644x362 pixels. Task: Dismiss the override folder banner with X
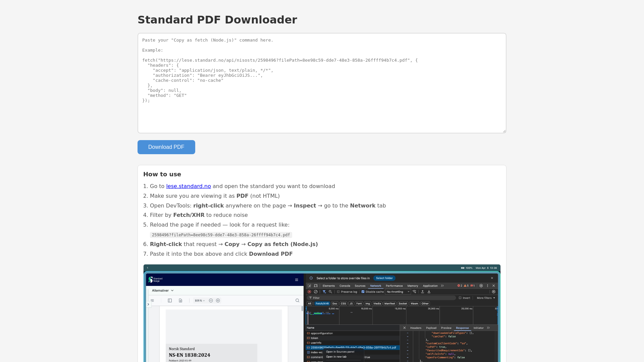492,278
